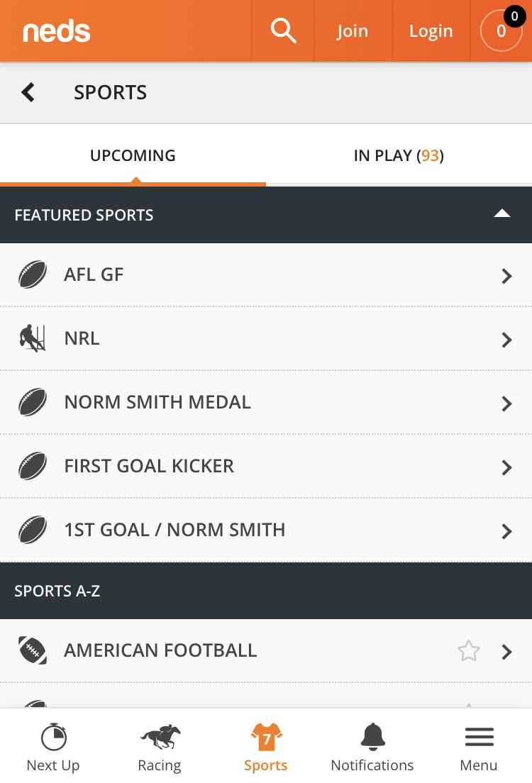
Task: Expand AFL GF chevron arrow
Action: (506, 276)
